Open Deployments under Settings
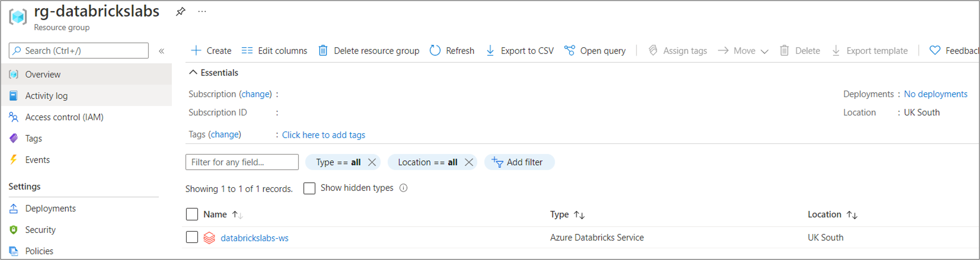Image resolution: width=980 pixels, height=260 pixels. tap(86, 208)
